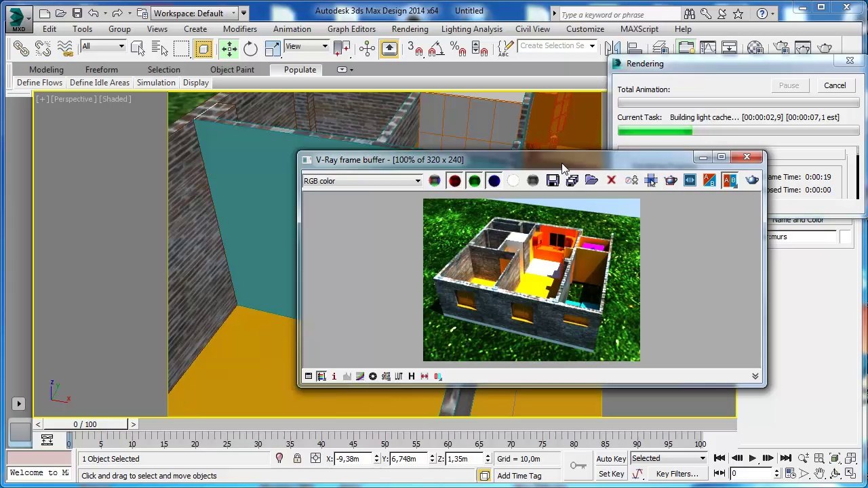Click the last teapot render icon in V-Ray buffer
Screen dimensions: 868x488
(751, 180)
